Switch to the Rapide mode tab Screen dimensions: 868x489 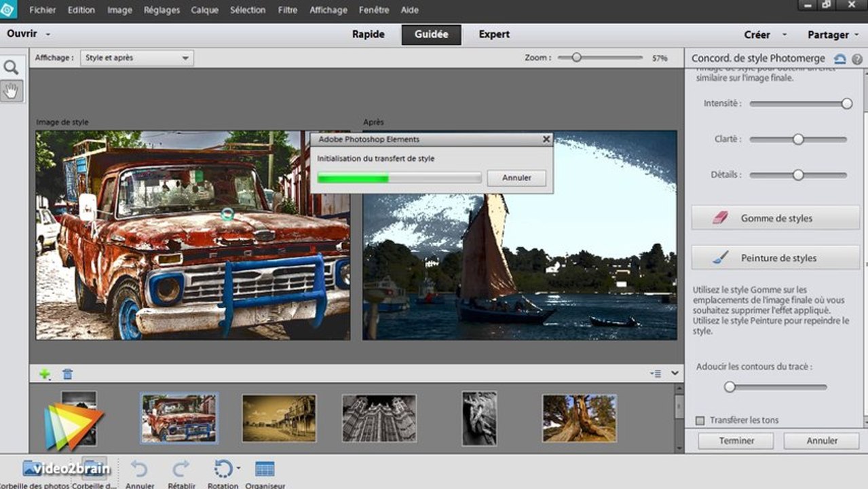point(369,35)
